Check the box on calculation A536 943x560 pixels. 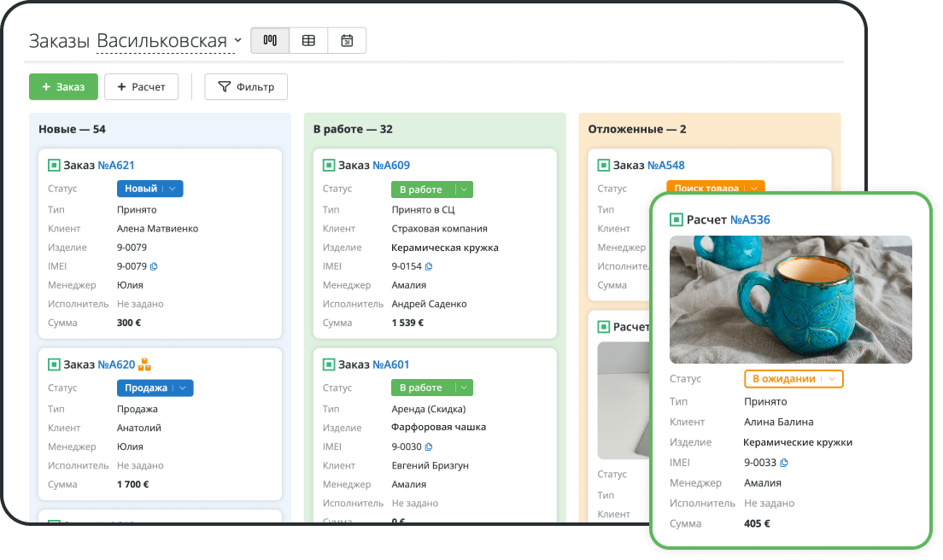(x=676, y=219)
